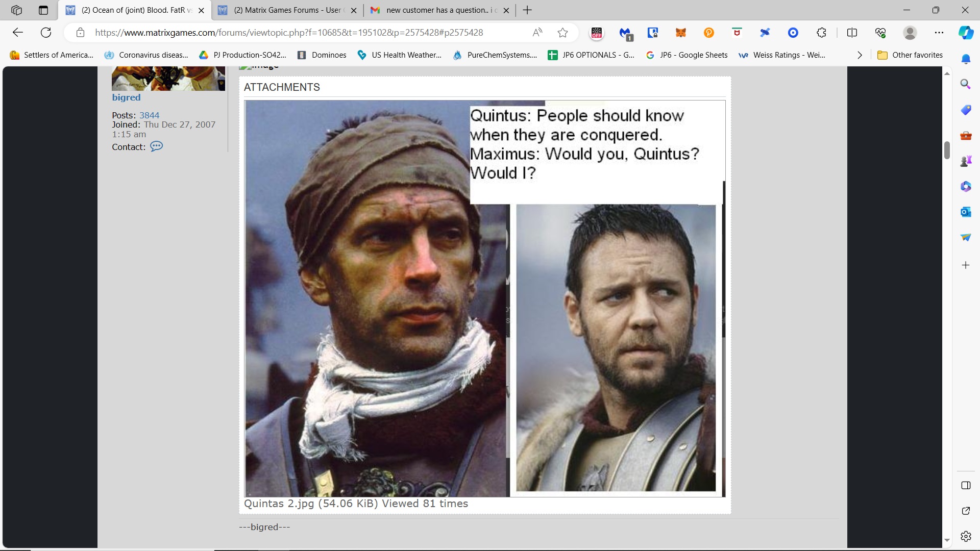This screenshot has height=551, width=980.
Task: Open Coronavirus disease bookmark
Action: pos(146,55)
